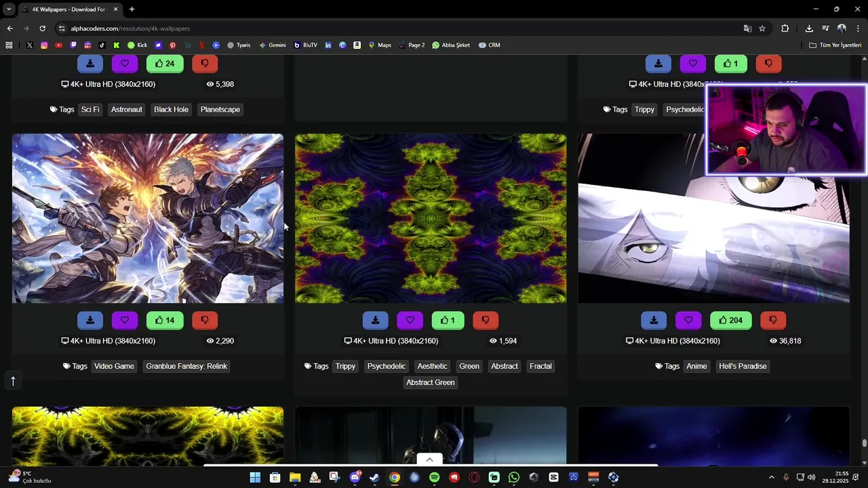
Task: Open a new browser tab
Action: [132, 9]
